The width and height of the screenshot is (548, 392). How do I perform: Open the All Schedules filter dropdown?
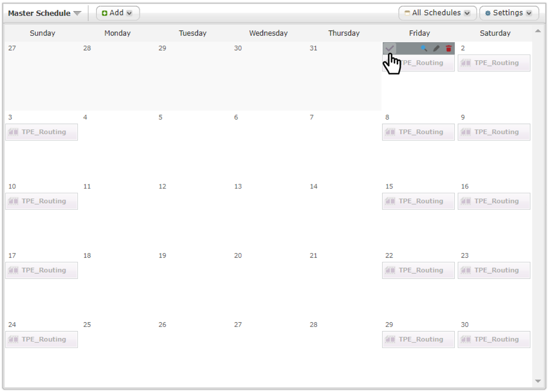438,13
